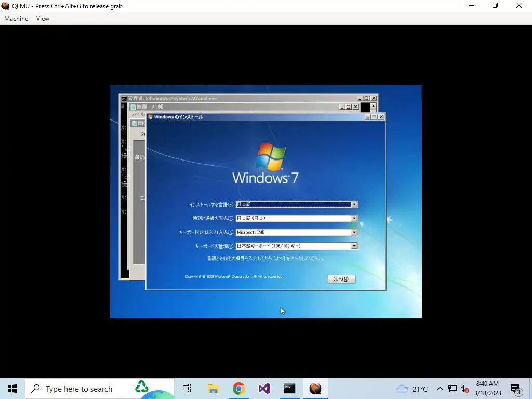This screenshot has height=399, width=532.
Task: Click the cmd window scrollbar up arrow
Action: (373, 107)
